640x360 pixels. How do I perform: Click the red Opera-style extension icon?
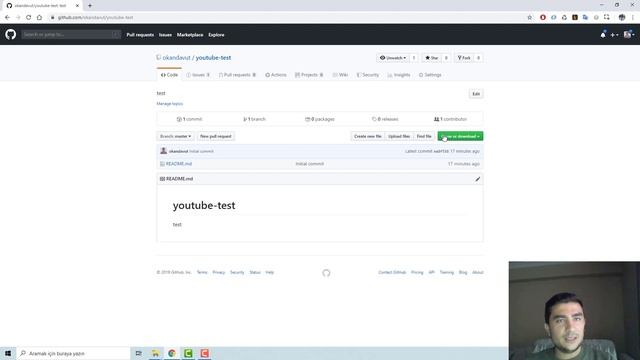[x=543, y=18]
